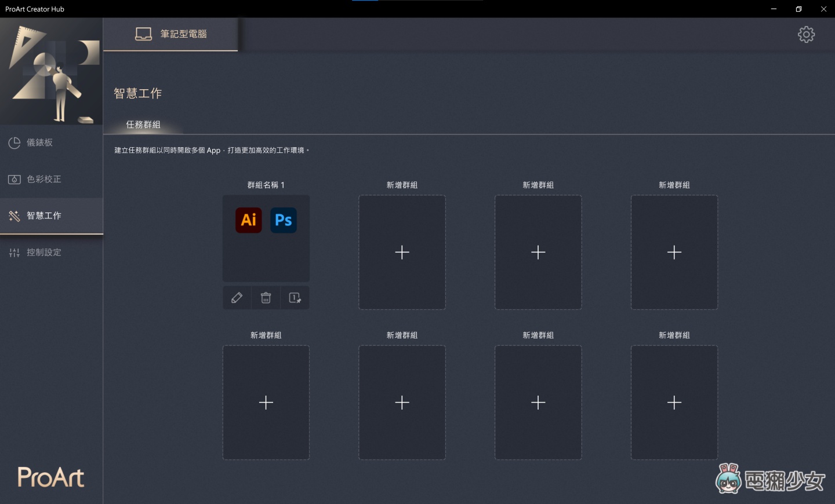Click the magic-wand 智慧工作 sidebar icon

(x=14, y=216)
